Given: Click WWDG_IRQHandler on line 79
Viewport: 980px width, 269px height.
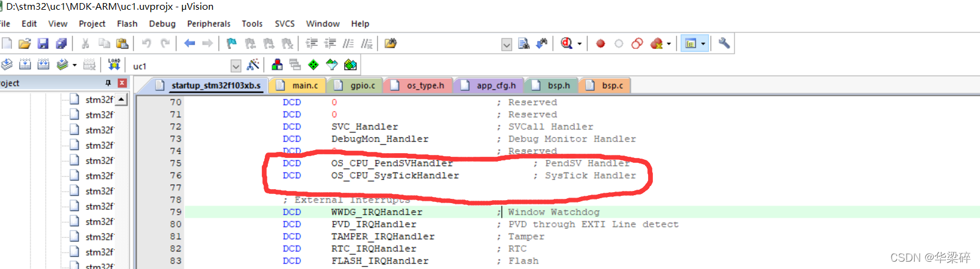Looking at the screenshot, I should pos(377,212).
